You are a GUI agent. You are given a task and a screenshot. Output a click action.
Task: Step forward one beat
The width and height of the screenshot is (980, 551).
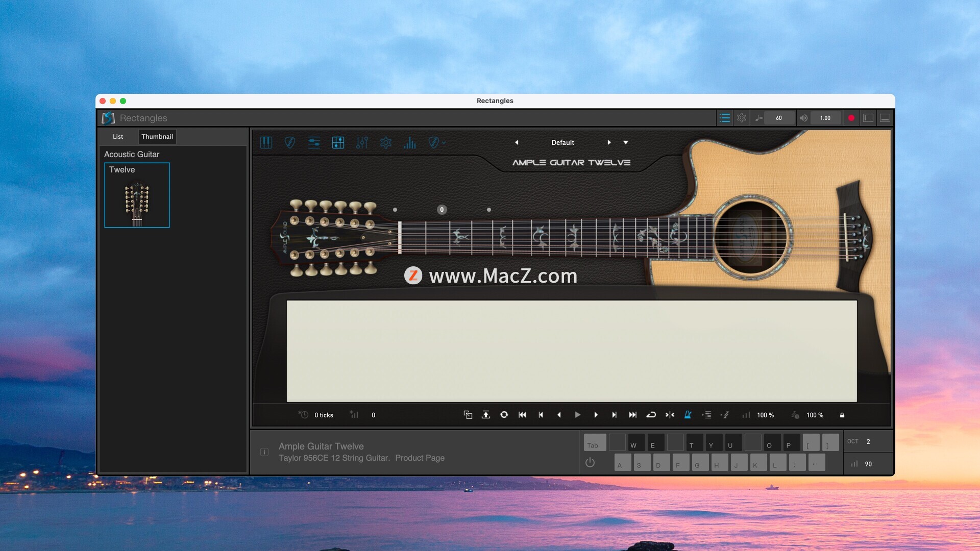point(596,415)
